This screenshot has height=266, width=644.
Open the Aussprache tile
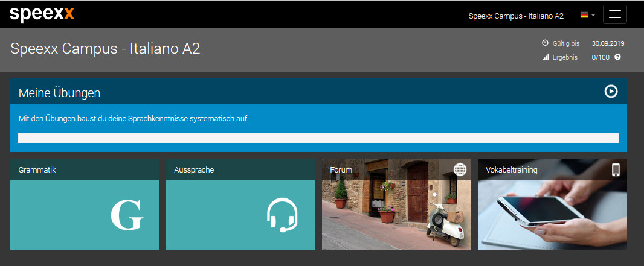tap(240, 204)
